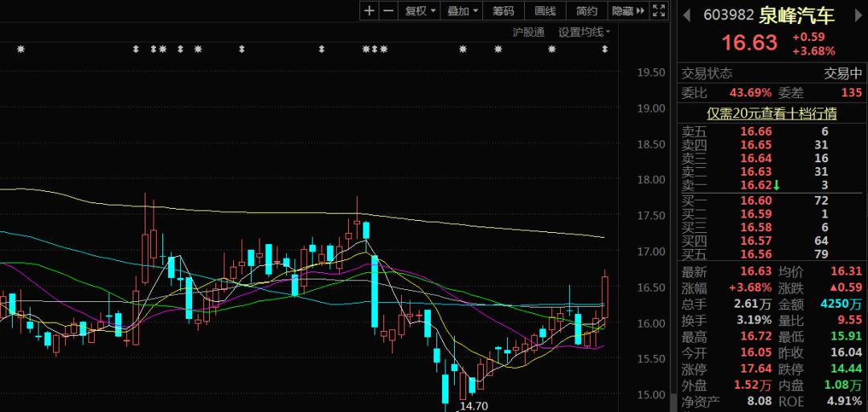Click the green down arrow beside 16.62
This screenshot has height=412, width=868.
[x=776, y=186]
